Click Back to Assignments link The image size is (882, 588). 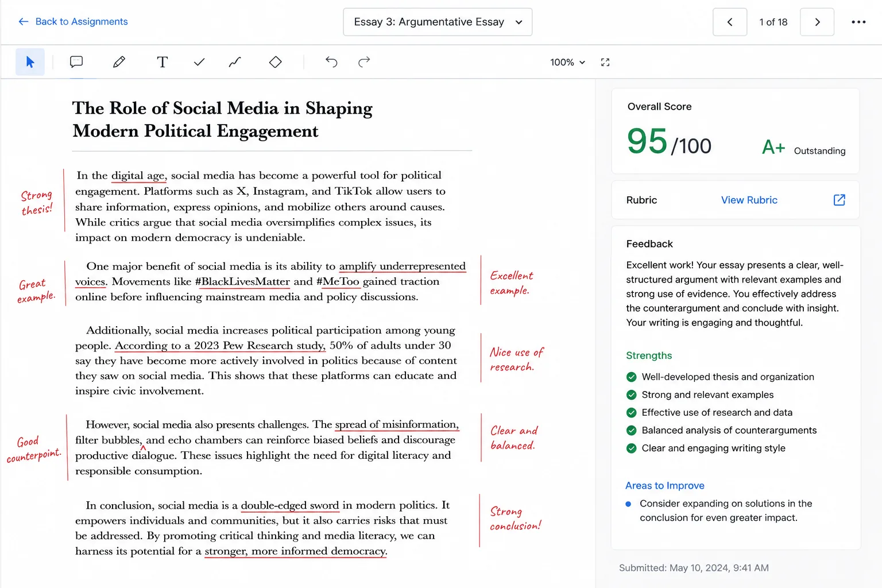tap(73, 22)
